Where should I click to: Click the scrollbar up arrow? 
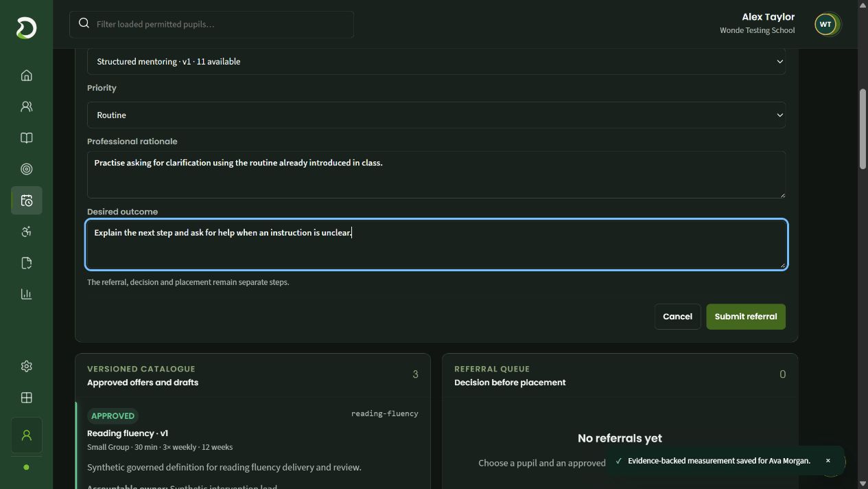pos(863,5)
